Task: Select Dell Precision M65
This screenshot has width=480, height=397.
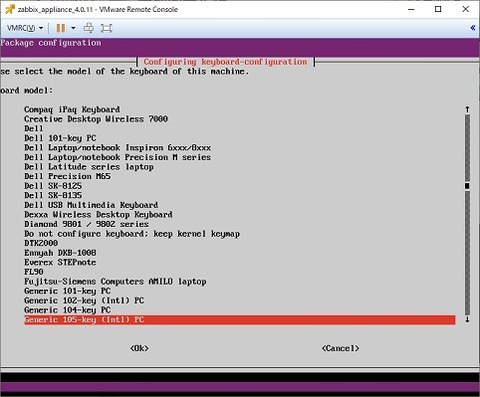Action: [x=67, y=176]
